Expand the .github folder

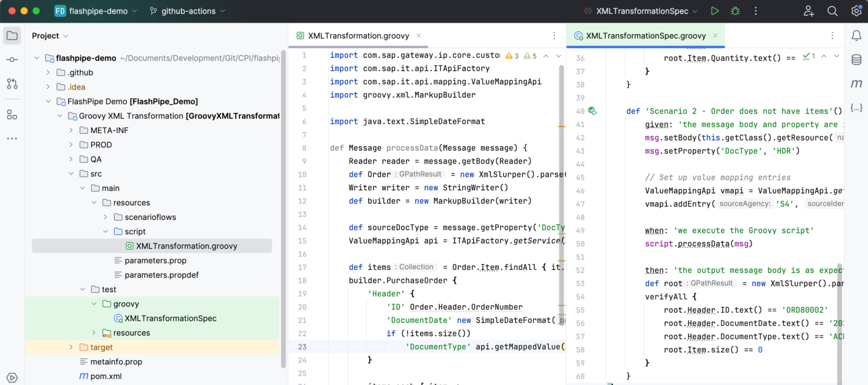(47, 72)
